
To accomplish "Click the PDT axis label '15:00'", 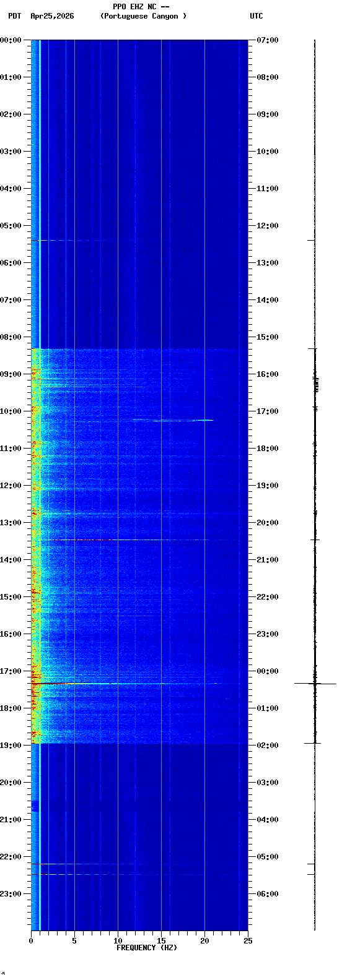I will 11,597.
